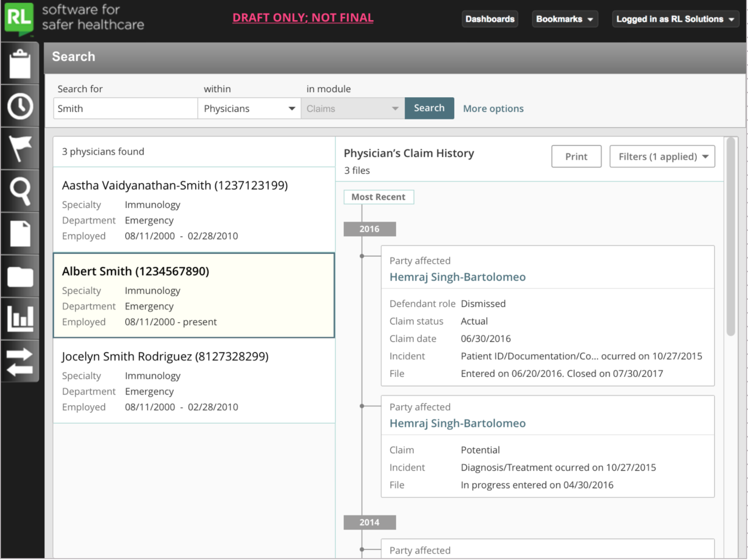This screenshot has height=560, width=748.
Task: Click the Claim date 06/30/2016 value
Action: coord(486,339)
